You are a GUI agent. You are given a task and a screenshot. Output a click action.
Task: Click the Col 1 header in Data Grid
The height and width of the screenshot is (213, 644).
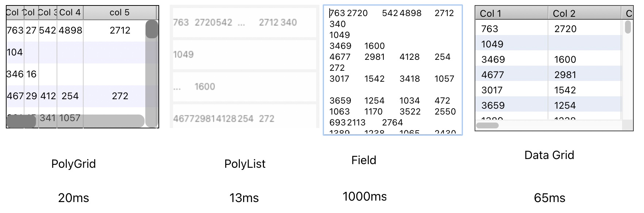pyautogui.click(x=511, y=13)
